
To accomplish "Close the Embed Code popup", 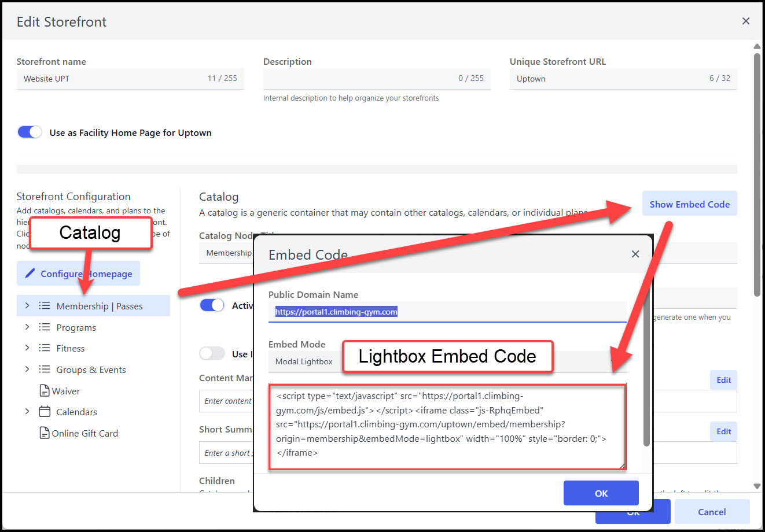I will tap(635, 254).
